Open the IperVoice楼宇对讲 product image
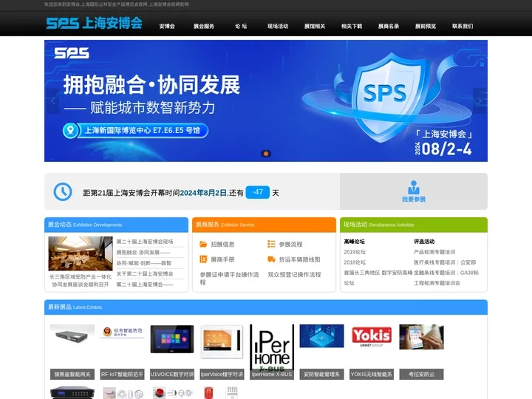This screenshot has width=532, height=399. click(x=222, y=341)
